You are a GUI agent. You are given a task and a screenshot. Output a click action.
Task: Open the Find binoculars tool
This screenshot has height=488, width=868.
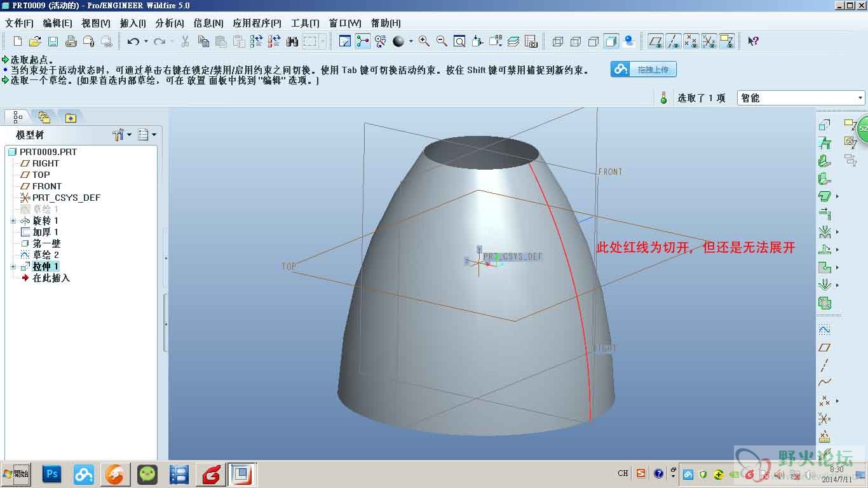pyautogui.click(x=292, y=41)
